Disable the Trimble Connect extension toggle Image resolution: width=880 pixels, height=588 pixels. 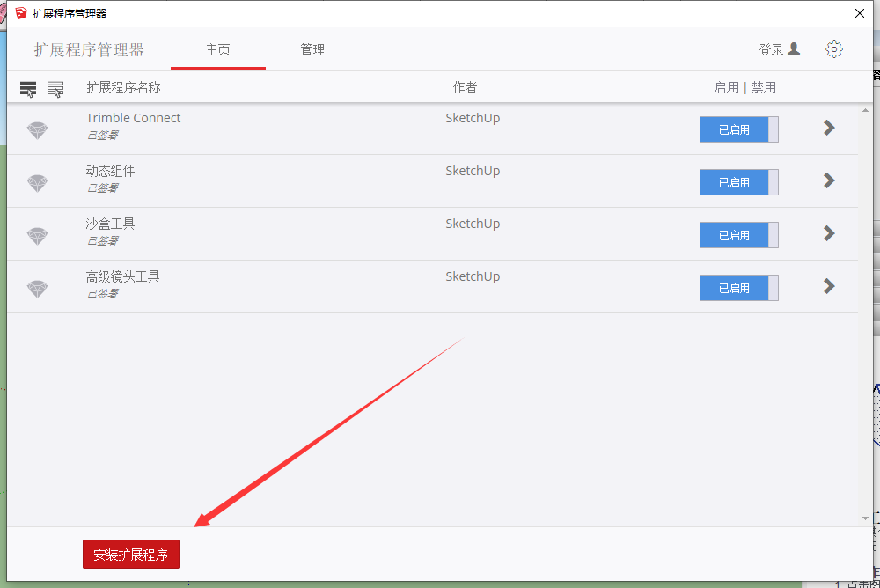[x=738, y=129]
